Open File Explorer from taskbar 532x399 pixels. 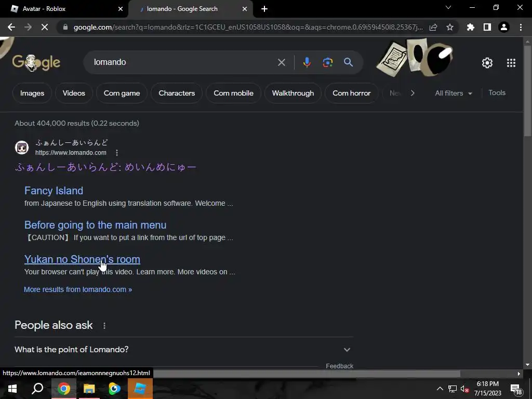(x=89, y=389)
